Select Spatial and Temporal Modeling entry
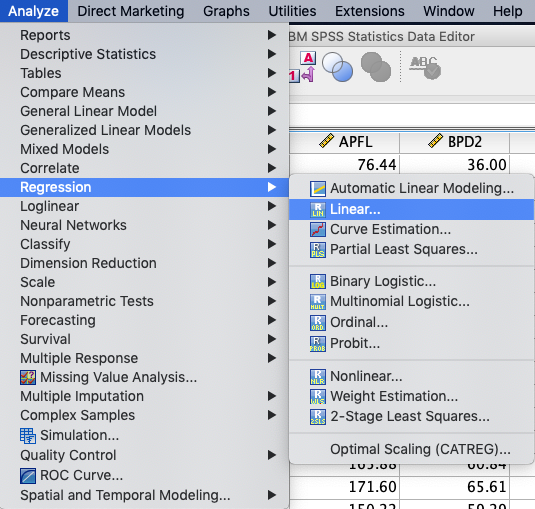Viewport: 535px width, 509px height. pos(144,495)
